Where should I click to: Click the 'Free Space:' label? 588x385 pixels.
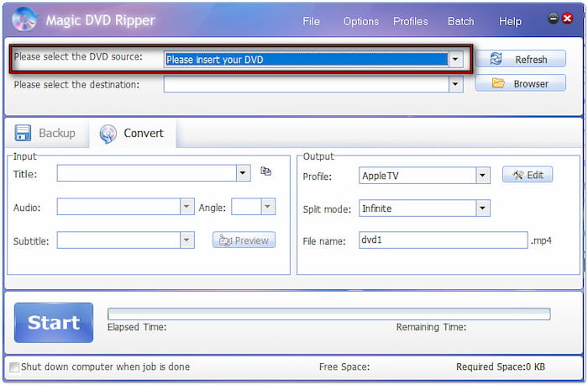click(344, 367)
